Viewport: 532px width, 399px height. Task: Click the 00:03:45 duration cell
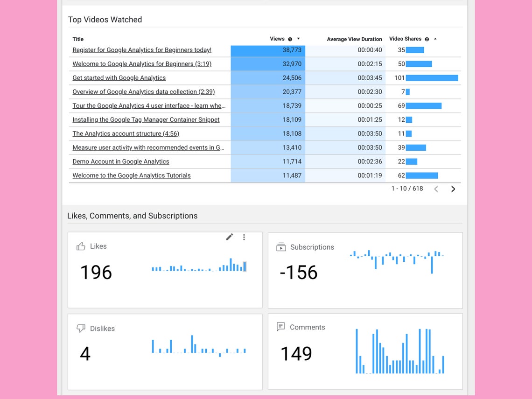345,77
